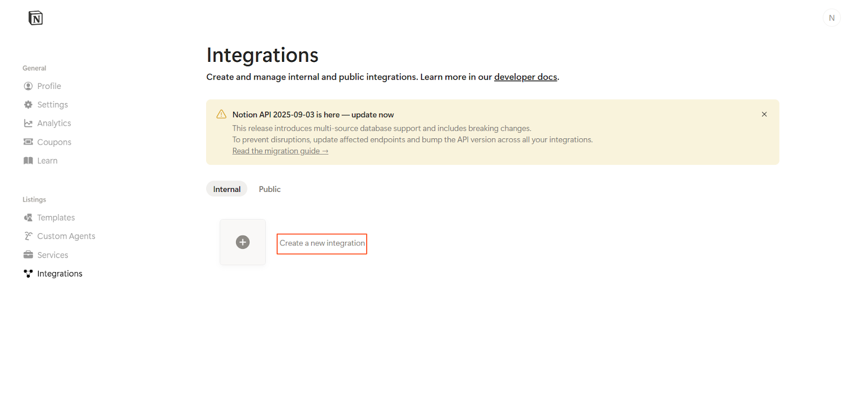Image resolution: width=868 pixels, height=412 pixels.
Task: Click the Integrations page heading
Action: coord(263,55)
